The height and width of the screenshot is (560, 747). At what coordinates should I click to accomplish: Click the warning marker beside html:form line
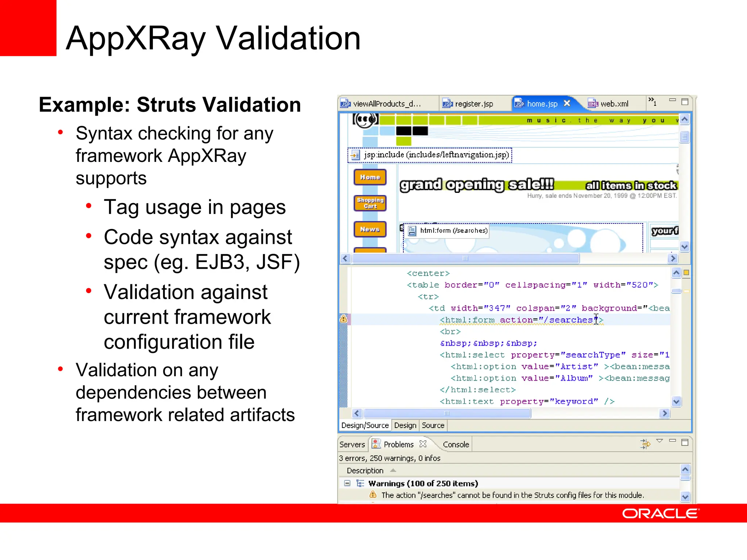click(343, 319)
